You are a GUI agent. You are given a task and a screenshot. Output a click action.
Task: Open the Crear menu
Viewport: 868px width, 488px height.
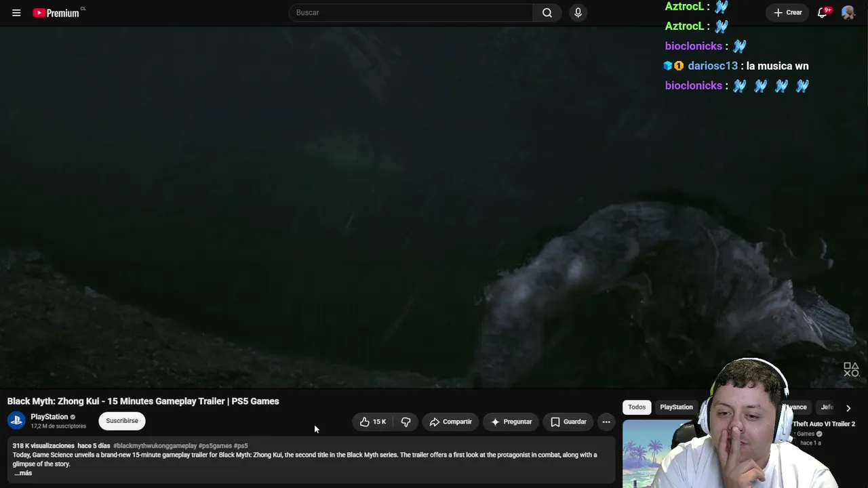click(x=787, y=13)
